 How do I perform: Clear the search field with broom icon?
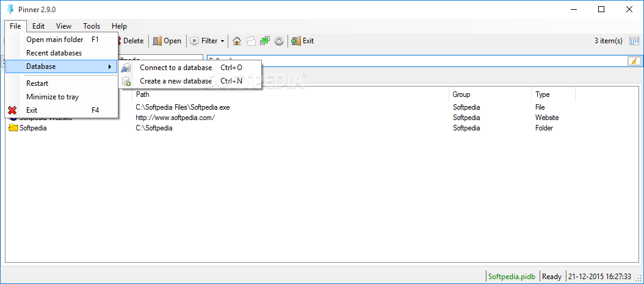(634, 61)
